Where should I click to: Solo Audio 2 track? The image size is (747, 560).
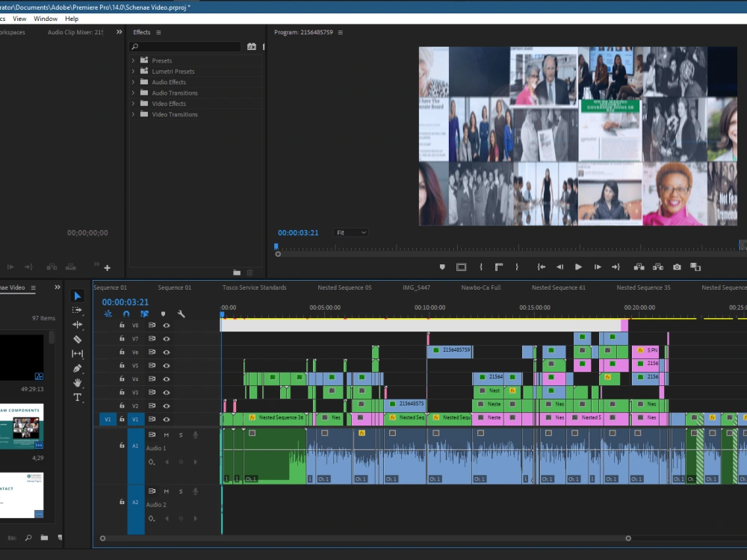181,491
